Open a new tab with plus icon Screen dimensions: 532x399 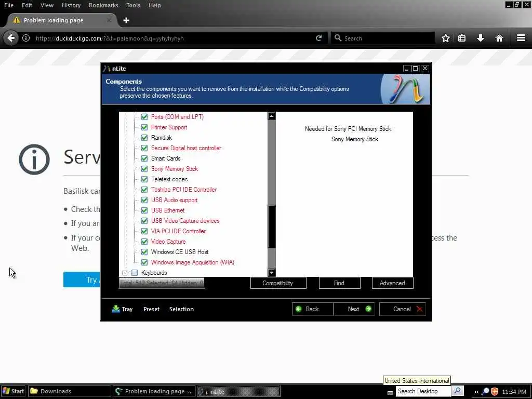126,20
